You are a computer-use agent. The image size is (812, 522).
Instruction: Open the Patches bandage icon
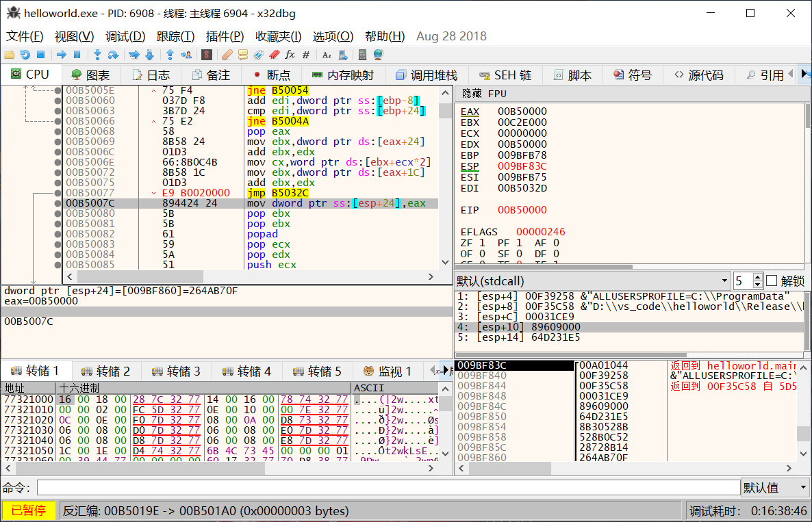227,54
